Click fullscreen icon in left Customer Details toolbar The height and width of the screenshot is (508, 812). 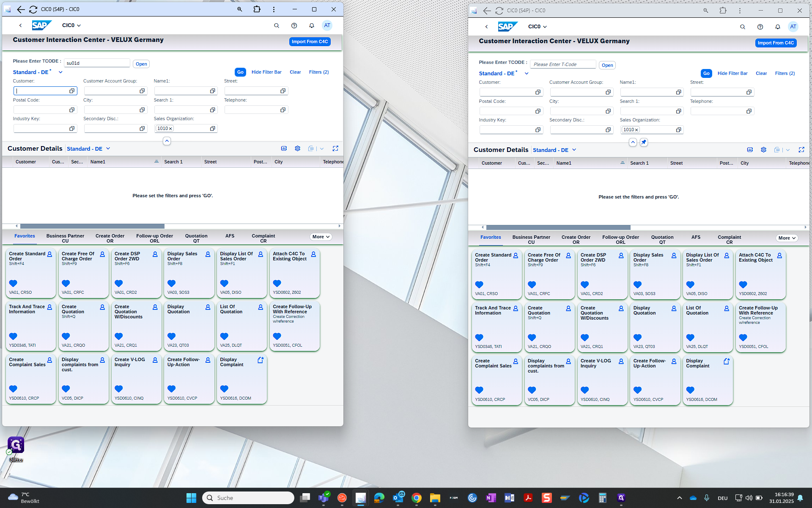335,149
